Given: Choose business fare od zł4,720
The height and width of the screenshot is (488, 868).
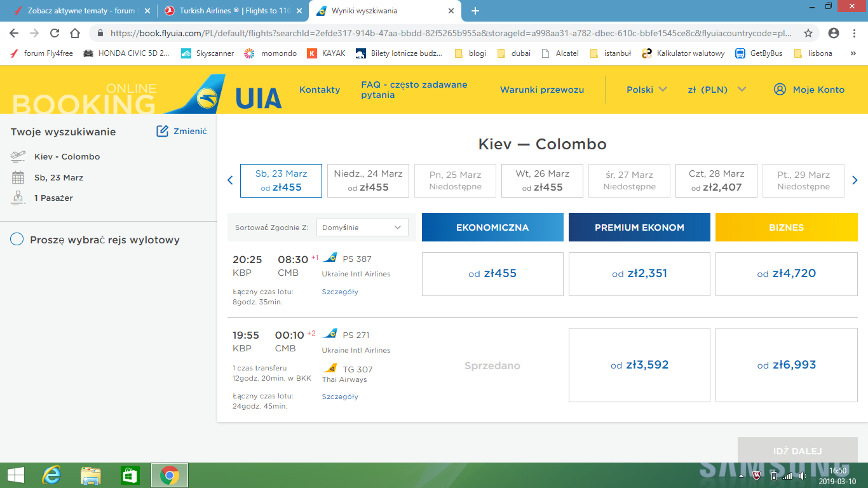Looking at the screenshot, I should pos(787,274).
